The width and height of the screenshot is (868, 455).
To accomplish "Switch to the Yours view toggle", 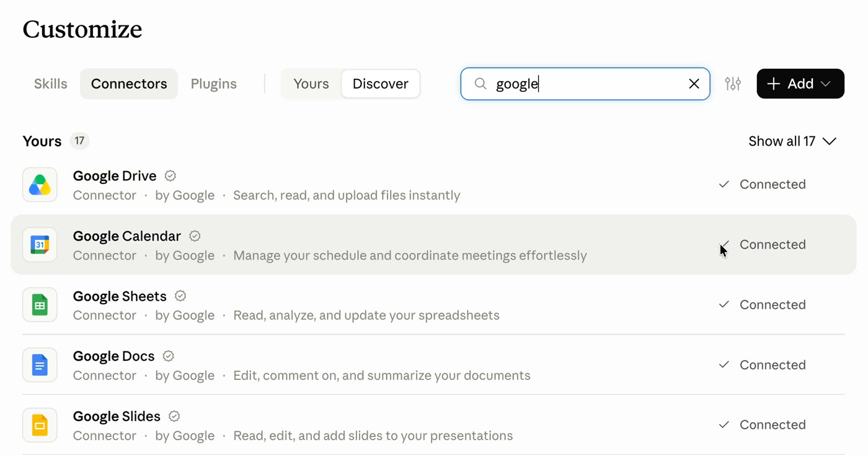I will (311, 84).
